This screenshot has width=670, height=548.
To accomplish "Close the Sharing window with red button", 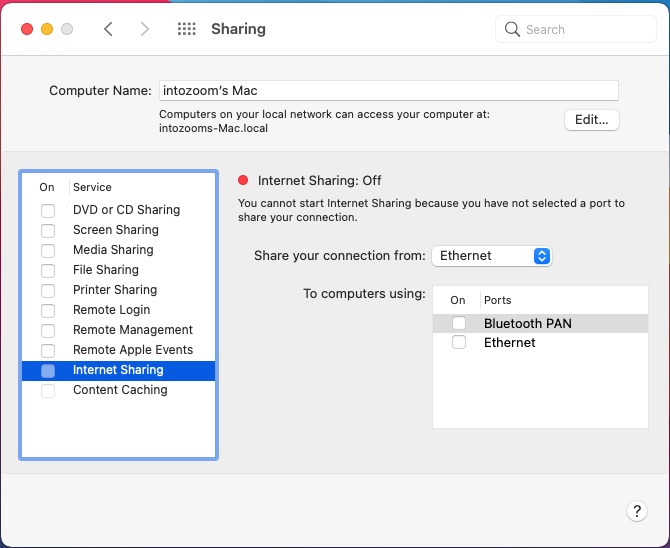I will tap(27, 29).
